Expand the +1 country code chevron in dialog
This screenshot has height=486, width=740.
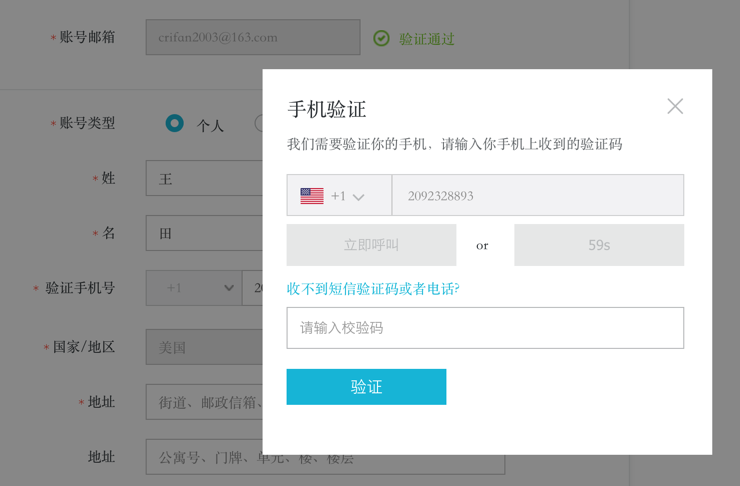click(x=358, y=197)
